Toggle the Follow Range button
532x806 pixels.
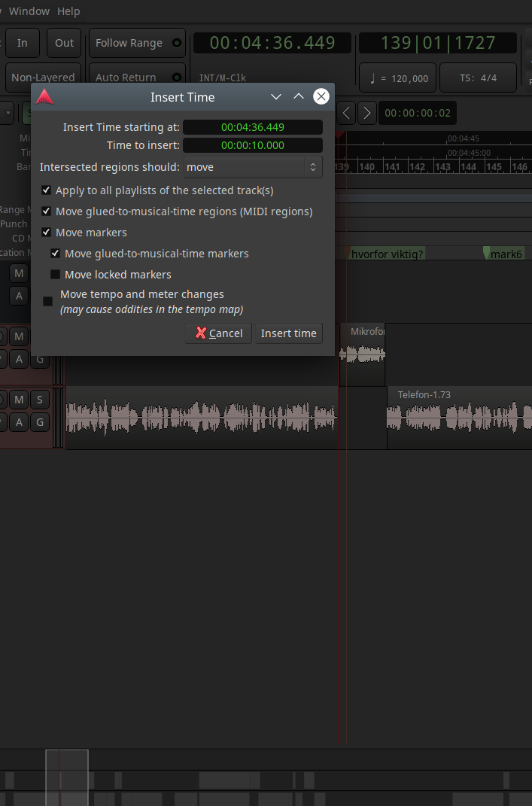click(137, 43)
